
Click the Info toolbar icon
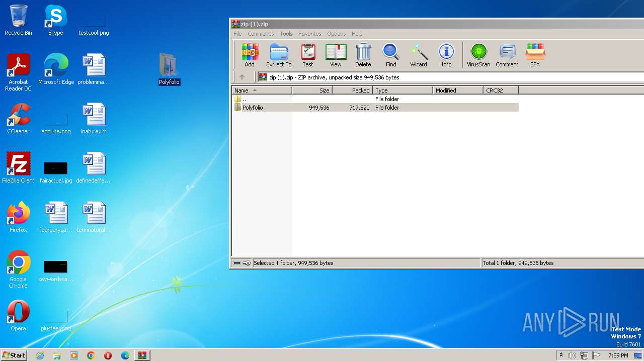click(446, 55)
